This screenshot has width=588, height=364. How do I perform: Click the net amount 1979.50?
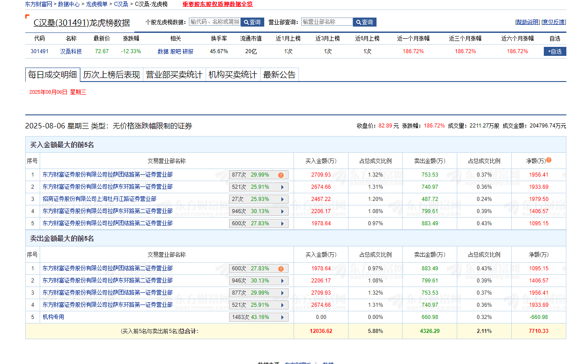tap(539, 199)
